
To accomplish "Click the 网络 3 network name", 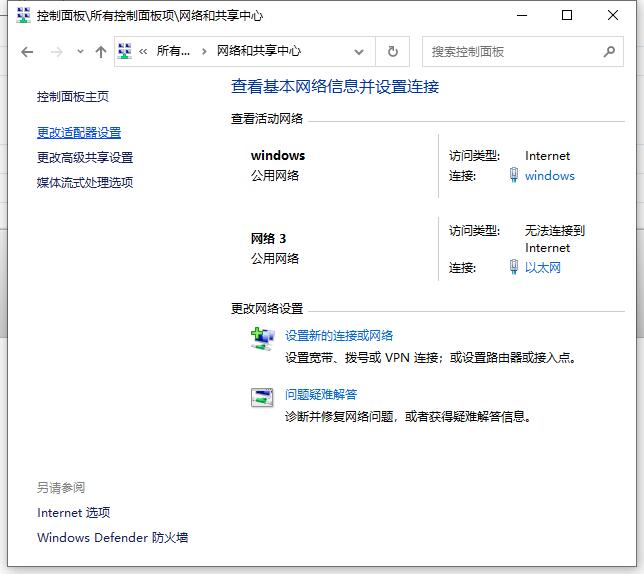I will [x=269, y=239].
